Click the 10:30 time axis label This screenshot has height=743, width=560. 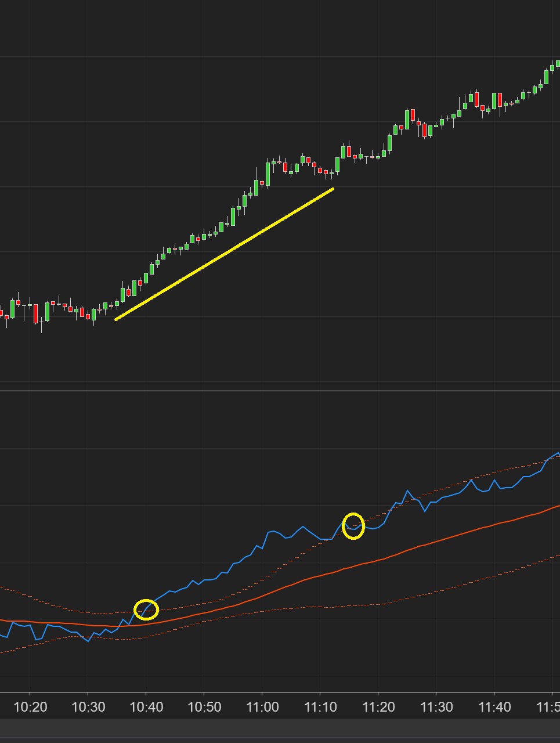88,707
